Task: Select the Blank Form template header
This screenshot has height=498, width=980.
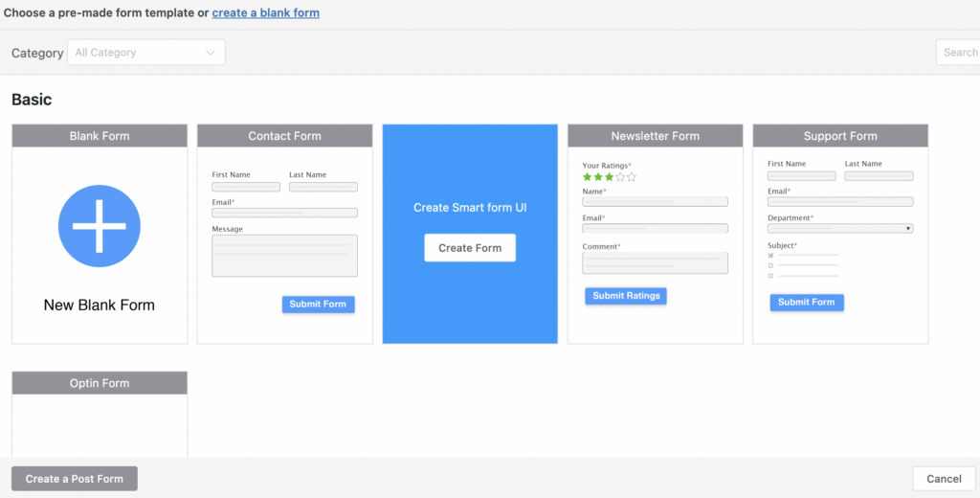Action: pyautogui.click(x=100, y=136)
